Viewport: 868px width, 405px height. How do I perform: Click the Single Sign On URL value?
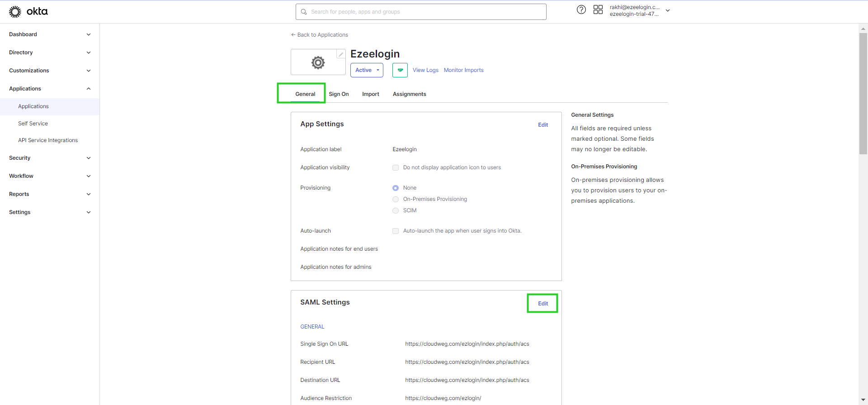(467, 344)
